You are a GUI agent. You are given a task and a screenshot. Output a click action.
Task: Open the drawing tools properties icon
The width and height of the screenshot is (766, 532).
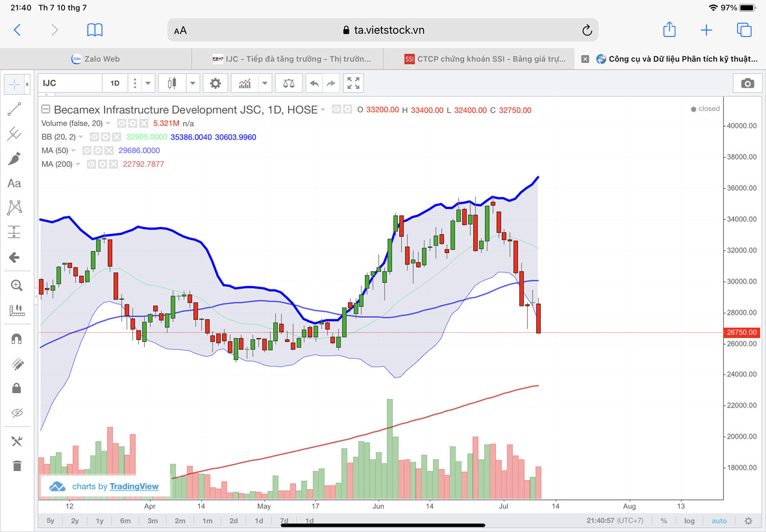point(17,441)
